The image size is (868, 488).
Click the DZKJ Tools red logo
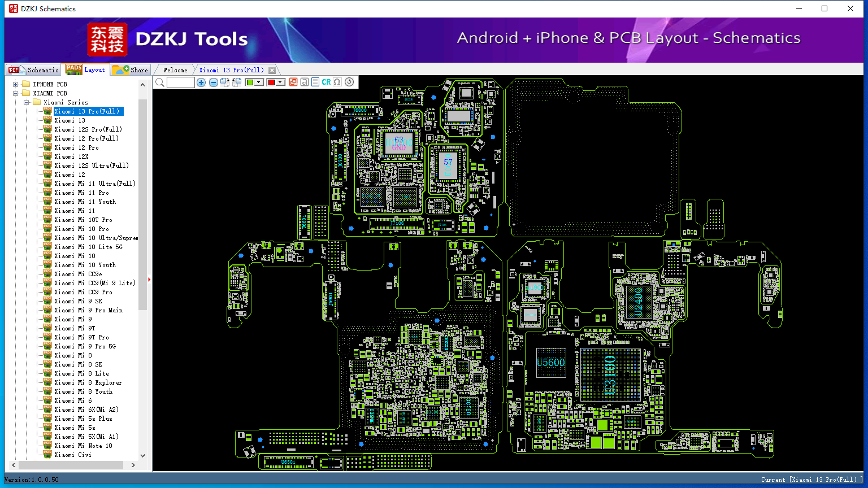click(x=107, y=40)
